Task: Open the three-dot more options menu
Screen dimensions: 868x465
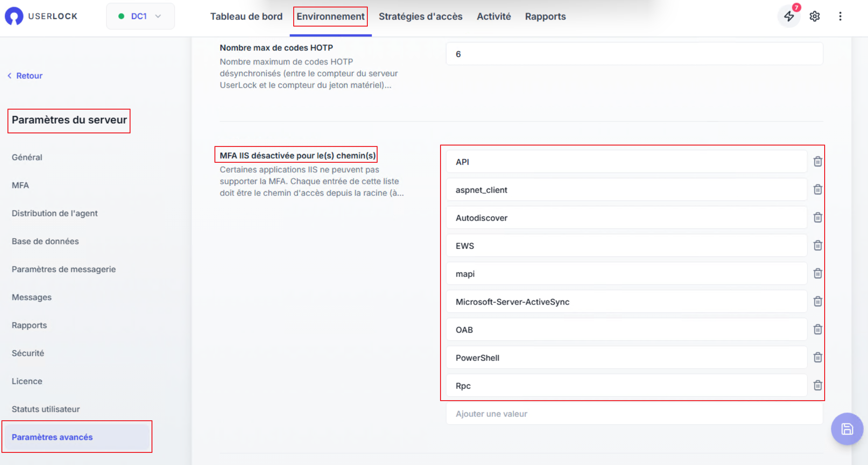Action: [x=840, y=16]
